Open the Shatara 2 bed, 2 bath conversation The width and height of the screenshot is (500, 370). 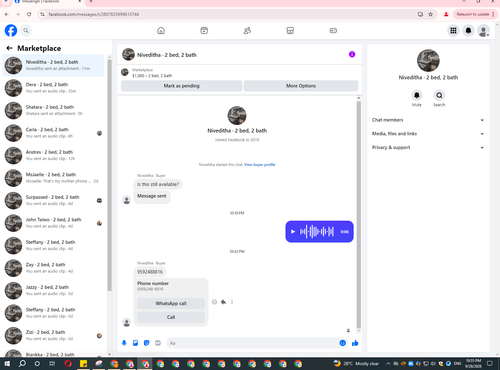tap(53, 110)
